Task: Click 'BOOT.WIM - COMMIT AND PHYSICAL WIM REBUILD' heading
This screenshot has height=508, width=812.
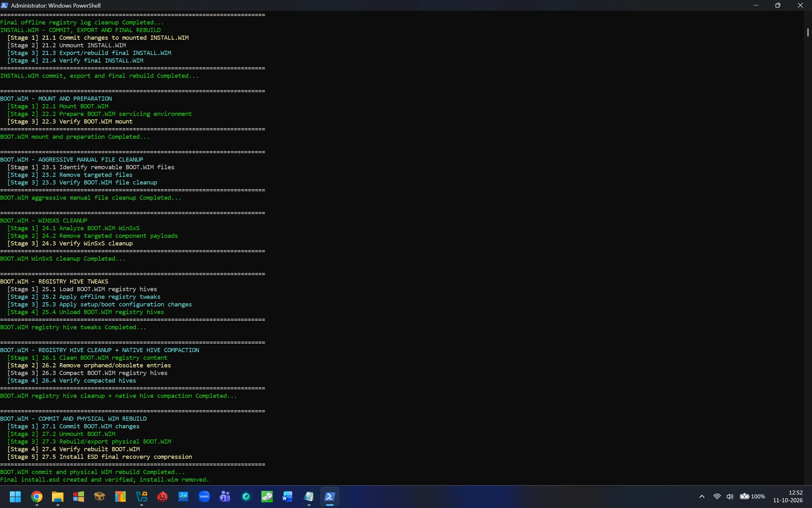Action: click(x=74, y=419)
